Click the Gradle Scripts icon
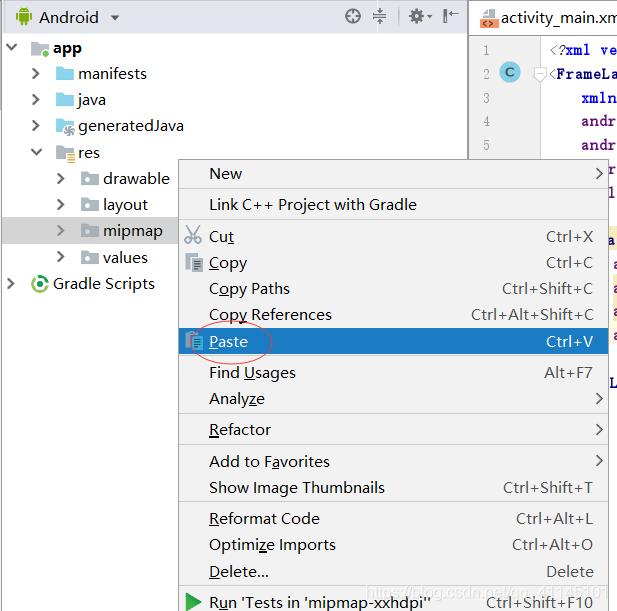The image size is (617, 611). 40,284
